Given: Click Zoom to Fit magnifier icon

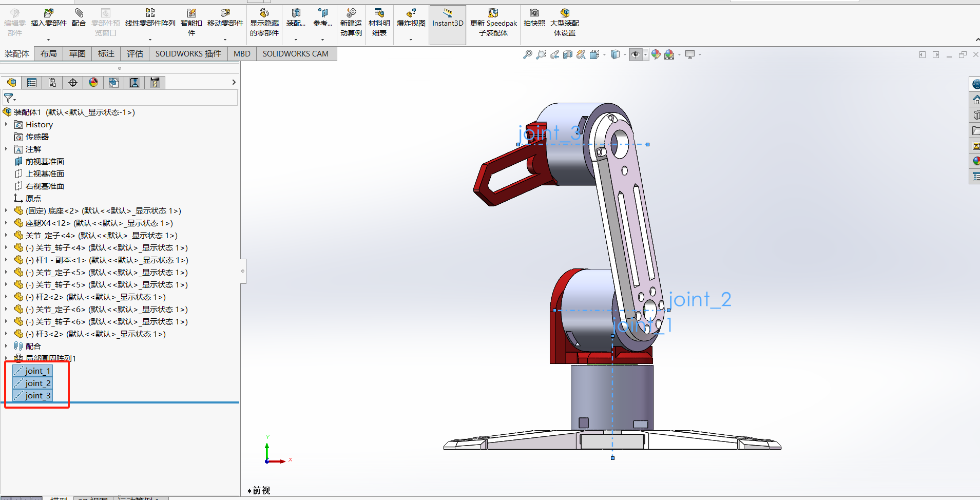Looking at the screenshot, I should [527, 54].
